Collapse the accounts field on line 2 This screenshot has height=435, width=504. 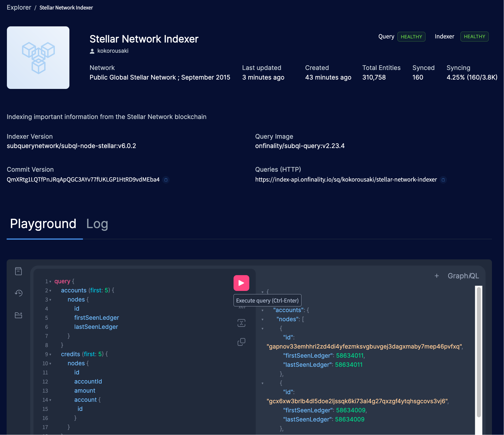[50, 291]
